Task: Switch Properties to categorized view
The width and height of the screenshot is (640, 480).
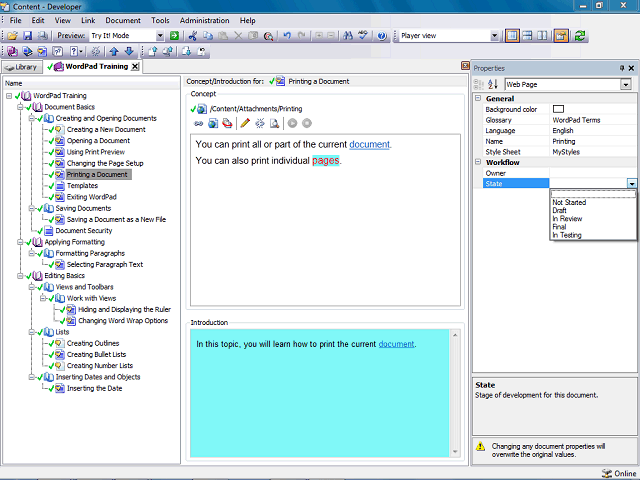Action: pos(478,84)
